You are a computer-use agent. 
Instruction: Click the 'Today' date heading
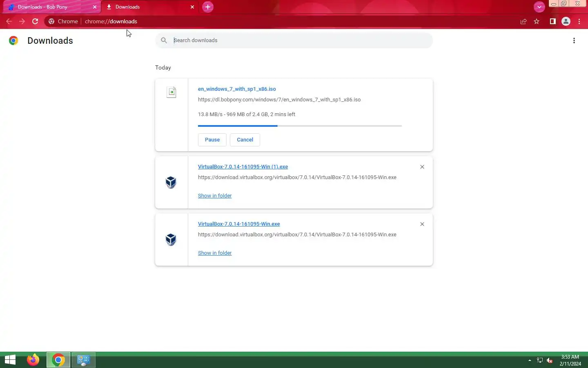163,67
